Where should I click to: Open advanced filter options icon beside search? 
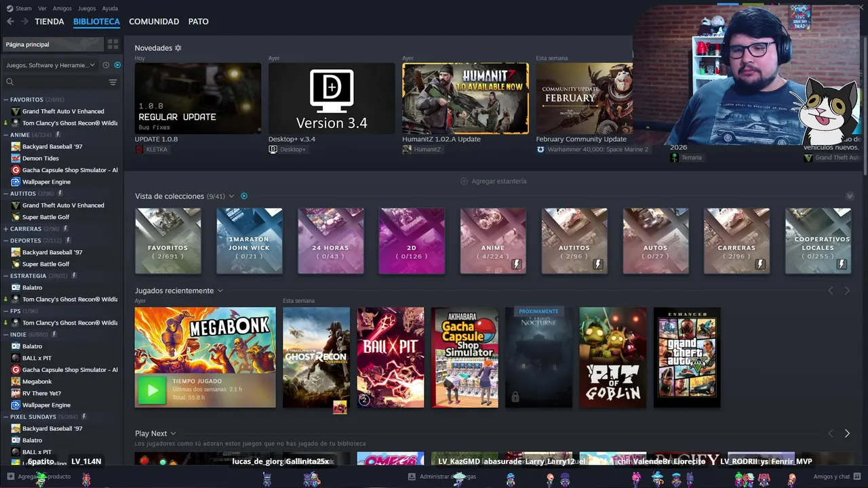[x=113, y=82]
